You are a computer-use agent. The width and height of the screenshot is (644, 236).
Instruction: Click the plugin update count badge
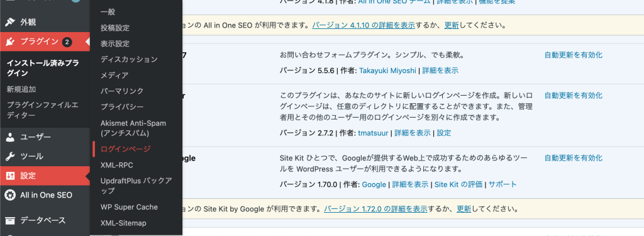tap(67, 42)
